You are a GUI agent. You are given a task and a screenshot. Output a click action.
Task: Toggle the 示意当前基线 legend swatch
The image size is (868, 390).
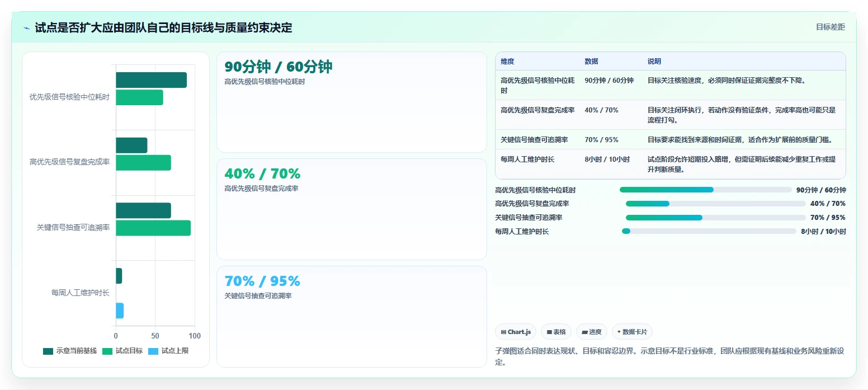(48, 351)
